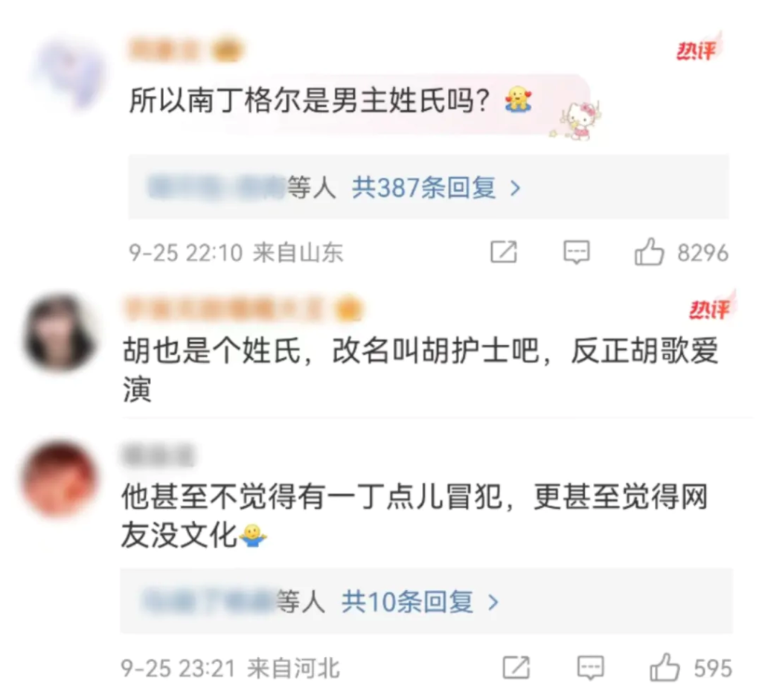This screenshot has width=762, height=700.
Task: Share the 9-25 22:10 comment
Action: tap(504, 252)
